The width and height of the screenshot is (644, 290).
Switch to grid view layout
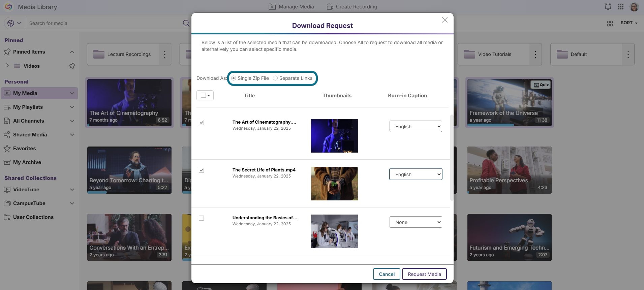point(610,23)
